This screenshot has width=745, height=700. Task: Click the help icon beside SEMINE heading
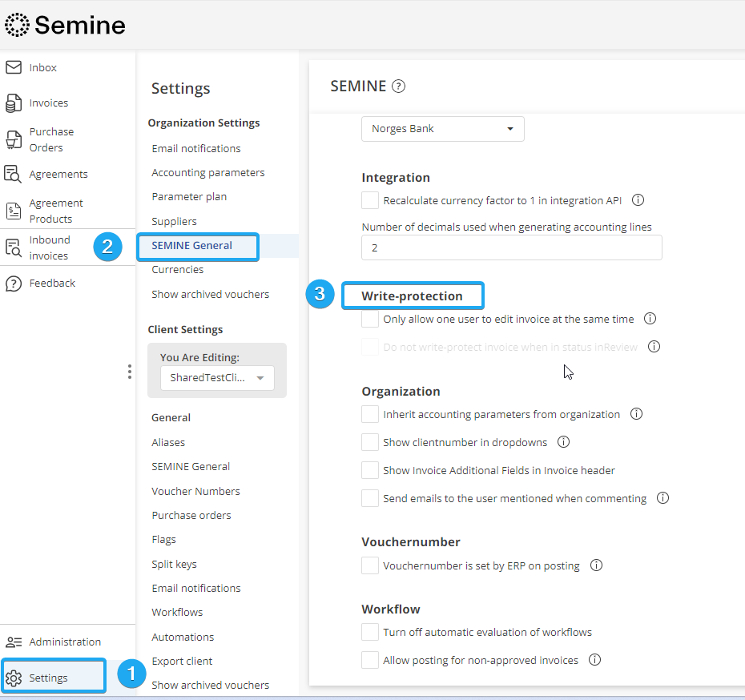click(x=398, y=86)
